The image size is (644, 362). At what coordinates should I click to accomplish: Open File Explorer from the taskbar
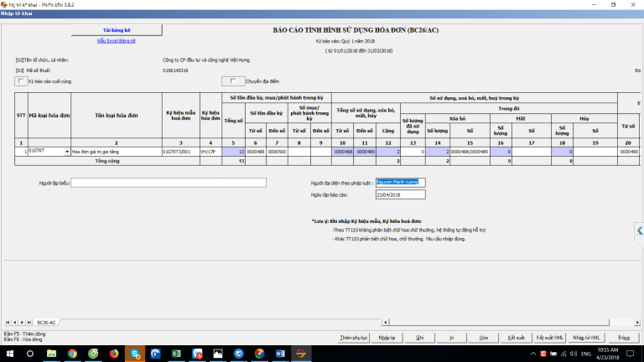click(51, 354)
